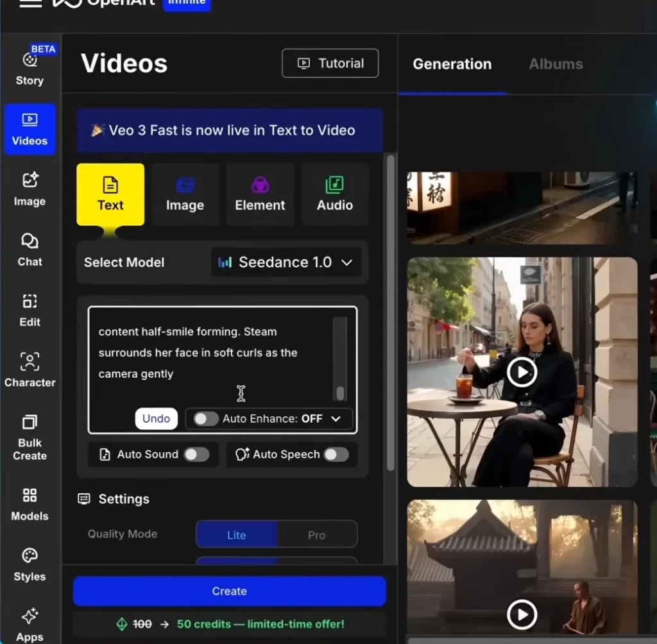Viewport: 657px width, 644px height.
Task: Expand the Auto Enhance options chevron
Action: tap(336, 419)
